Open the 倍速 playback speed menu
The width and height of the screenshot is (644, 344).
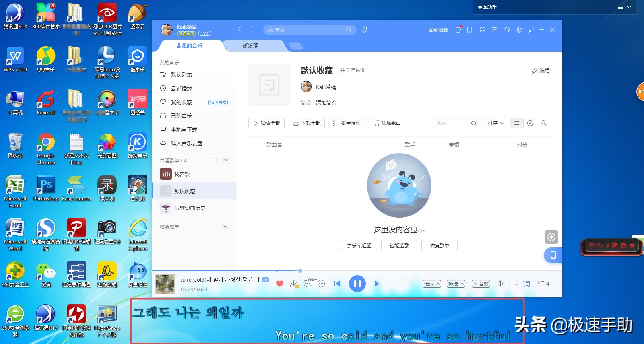(432, 284)
